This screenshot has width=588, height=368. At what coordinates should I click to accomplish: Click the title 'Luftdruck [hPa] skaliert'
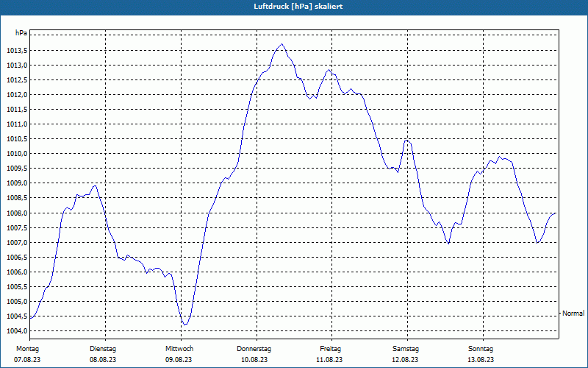[298, 7]
